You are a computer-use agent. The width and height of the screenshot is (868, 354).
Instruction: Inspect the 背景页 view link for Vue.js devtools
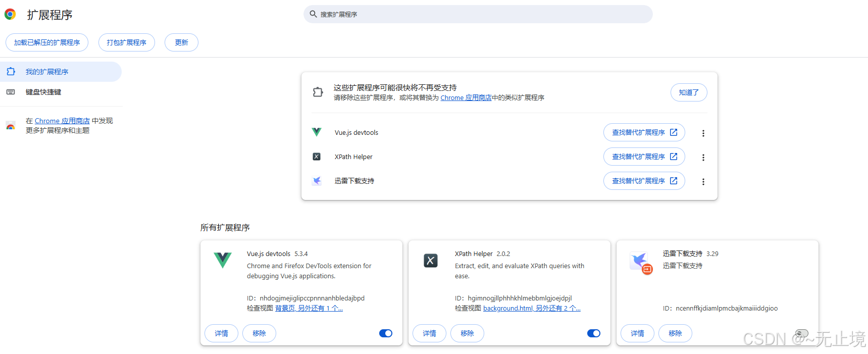[309, 308]
